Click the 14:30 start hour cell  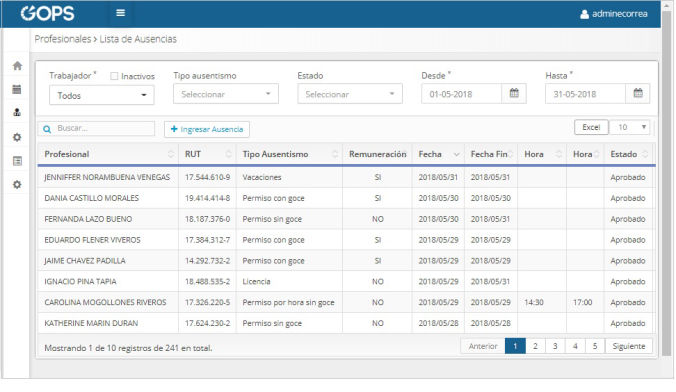(542, 302)
